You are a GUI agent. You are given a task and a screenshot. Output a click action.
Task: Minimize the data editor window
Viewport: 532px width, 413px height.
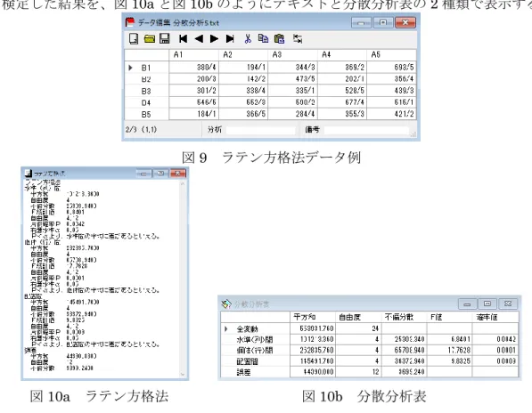(361, 23)
